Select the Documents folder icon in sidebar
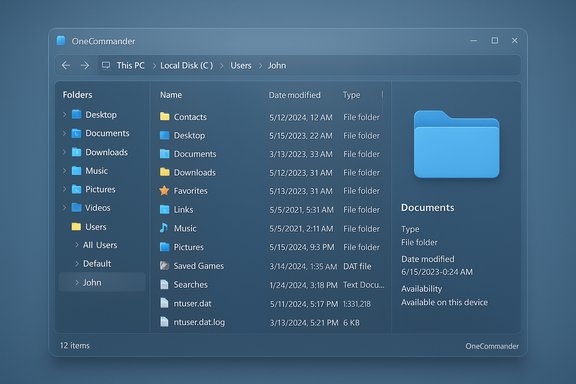Screen dimensions: 576x384 click(x=76, y=133)
